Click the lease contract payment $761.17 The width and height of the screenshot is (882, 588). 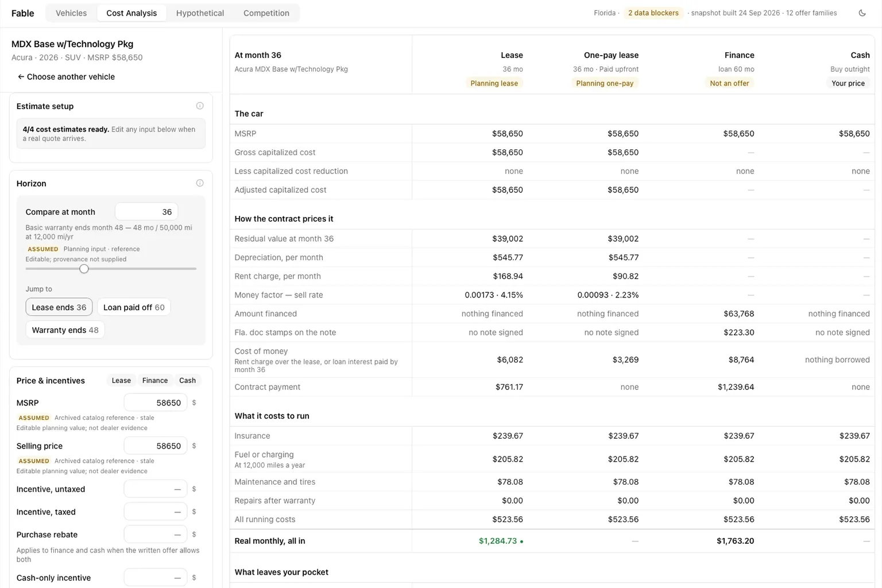coord(509,387)
